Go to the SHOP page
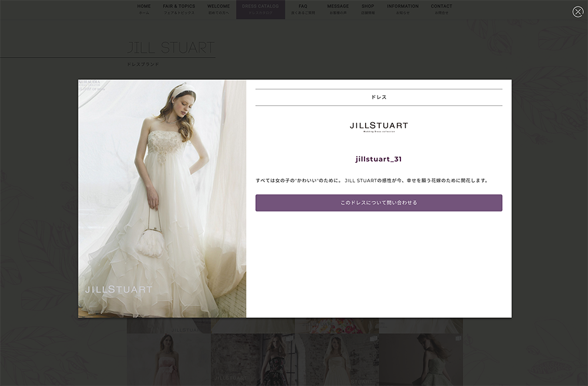Image resolution: width=588 pixels, height=386 pixels. [368, 9]
